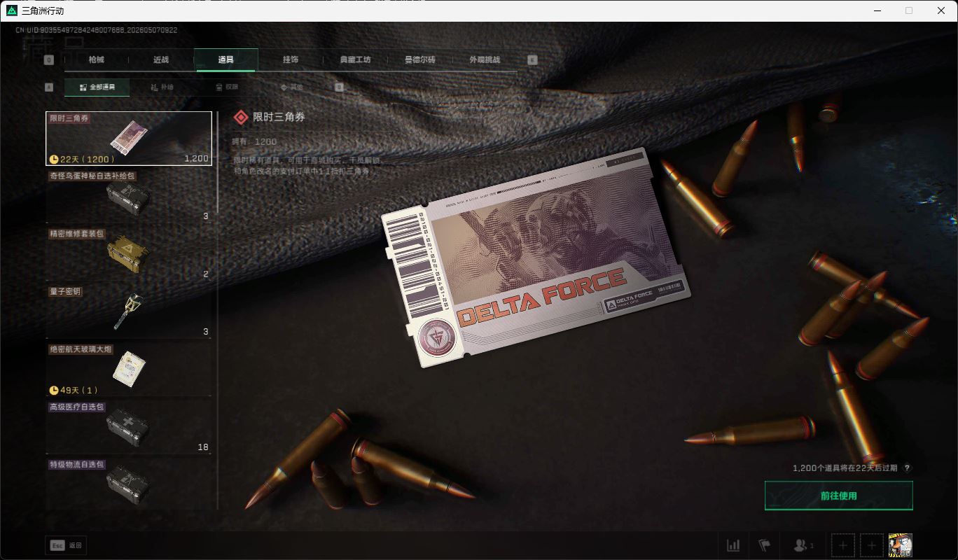Click the question mark help icon
This screenshot has width=958, height=560.
(x=908, y=468)
